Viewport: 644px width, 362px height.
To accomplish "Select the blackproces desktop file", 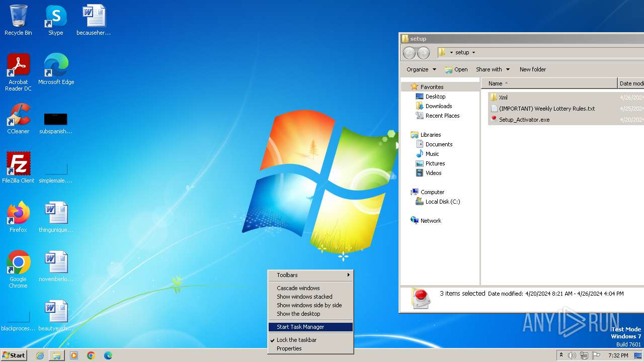I will (x=18, y=322).
